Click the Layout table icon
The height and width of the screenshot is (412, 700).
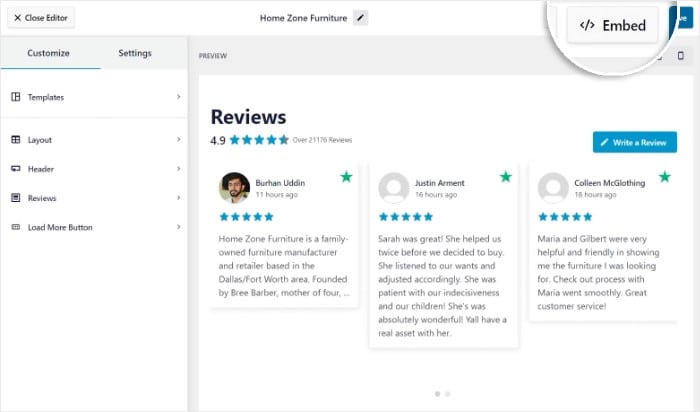(16, 139)
